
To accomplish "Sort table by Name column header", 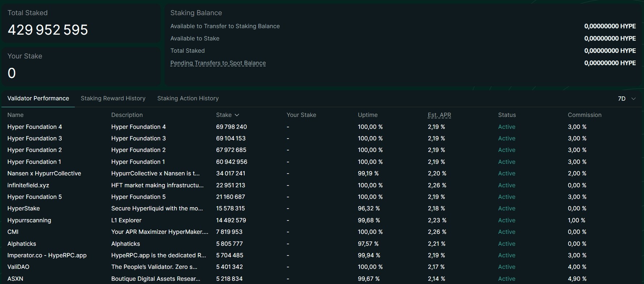I will (x=16, y=115).
